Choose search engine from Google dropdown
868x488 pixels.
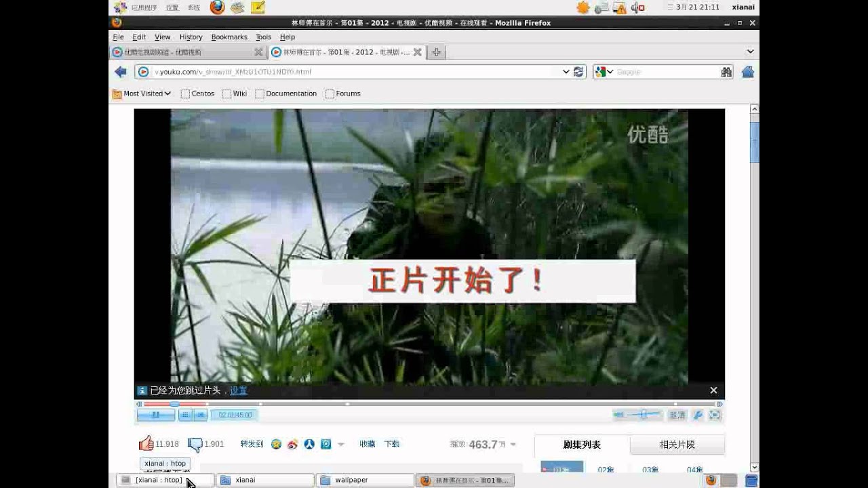tap(604, 72)
